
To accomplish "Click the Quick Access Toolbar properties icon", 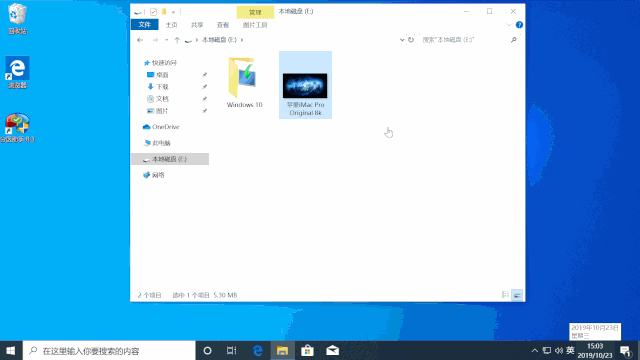I will pos(153,12).
